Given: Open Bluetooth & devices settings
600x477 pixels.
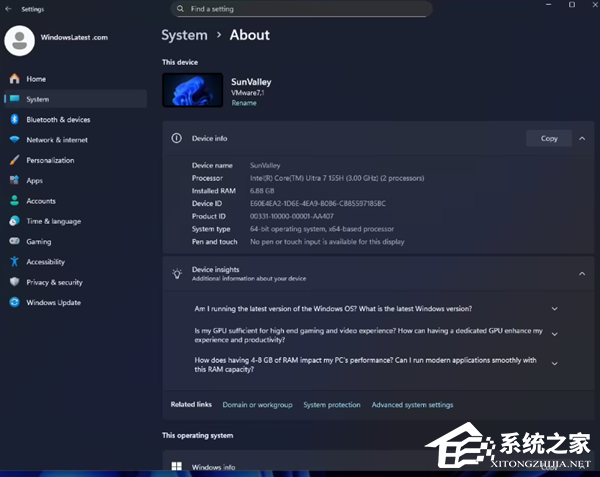Looking at the screenshot, I should 75,119.
